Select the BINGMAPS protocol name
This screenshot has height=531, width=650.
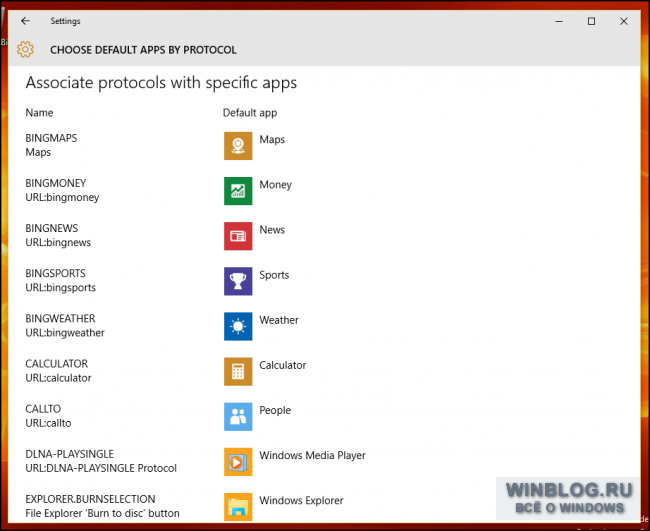point(51,138)
